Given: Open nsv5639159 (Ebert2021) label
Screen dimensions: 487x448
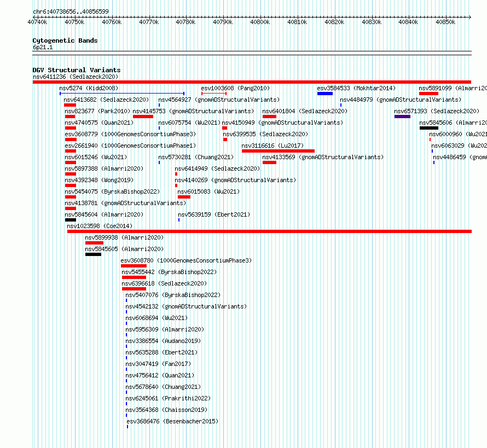Looking at the screenshot, I should pos(214,214).
